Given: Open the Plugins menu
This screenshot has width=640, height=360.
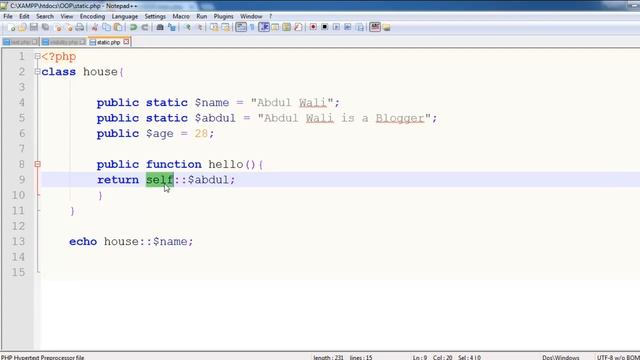Looking at the screenshot, I should click(223, 16).
